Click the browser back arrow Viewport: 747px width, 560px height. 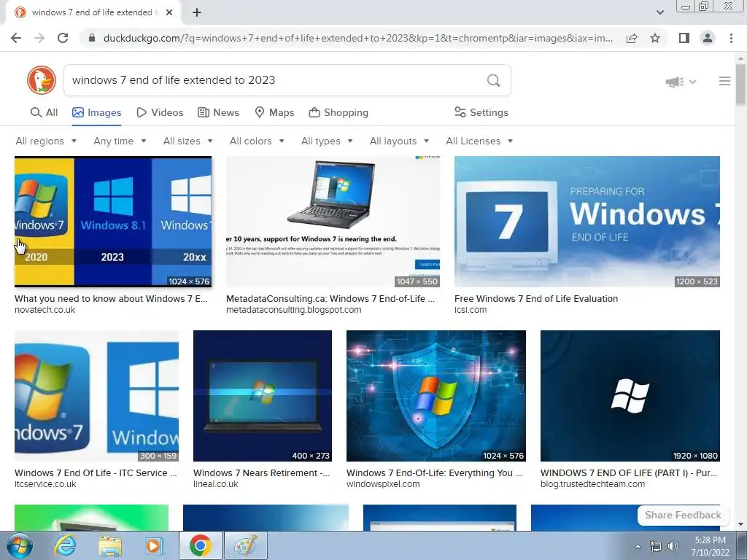click(x=16, y=38)
